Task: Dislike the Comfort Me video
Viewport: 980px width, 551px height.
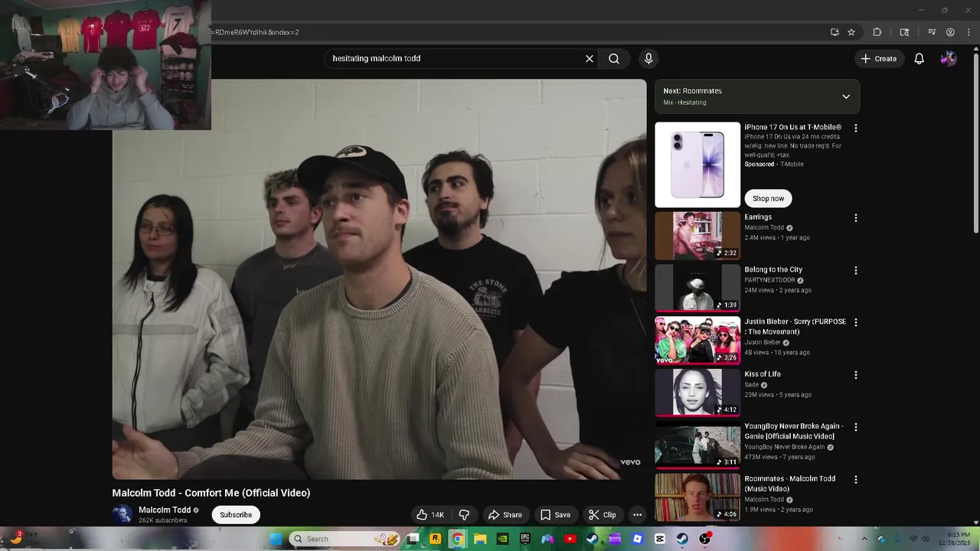Action: pyautogui.click(x=464, y=515)
